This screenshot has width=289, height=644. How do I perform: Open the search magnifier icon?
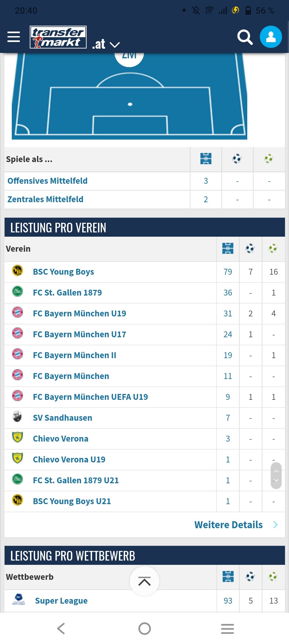(x=245, y=37)
